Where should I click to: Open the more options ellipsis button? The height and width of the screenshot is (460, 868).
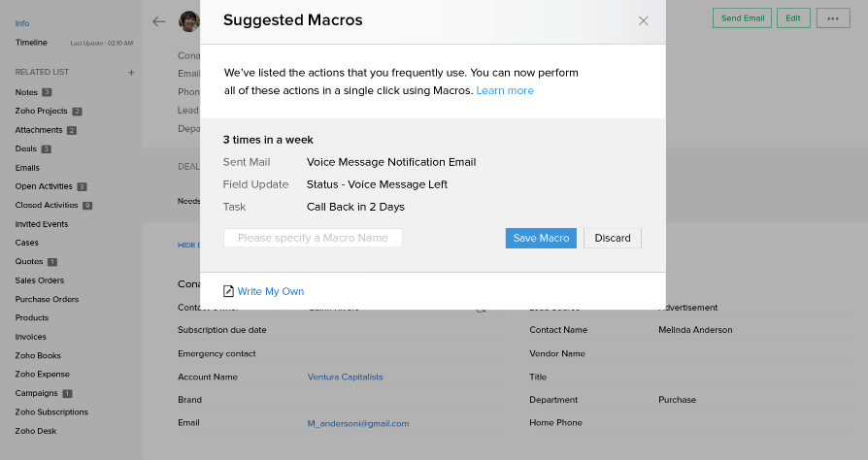(832, 18)
